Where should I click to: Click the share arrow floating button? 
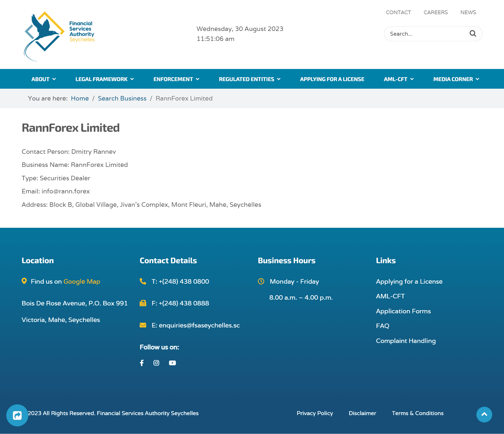(x=17, y=415)
